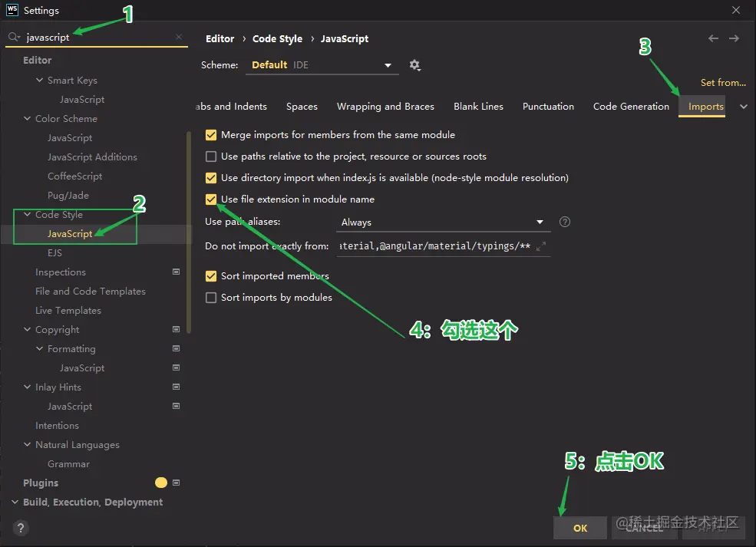Open the Wrapping and Braces tab

pos(385,107)
